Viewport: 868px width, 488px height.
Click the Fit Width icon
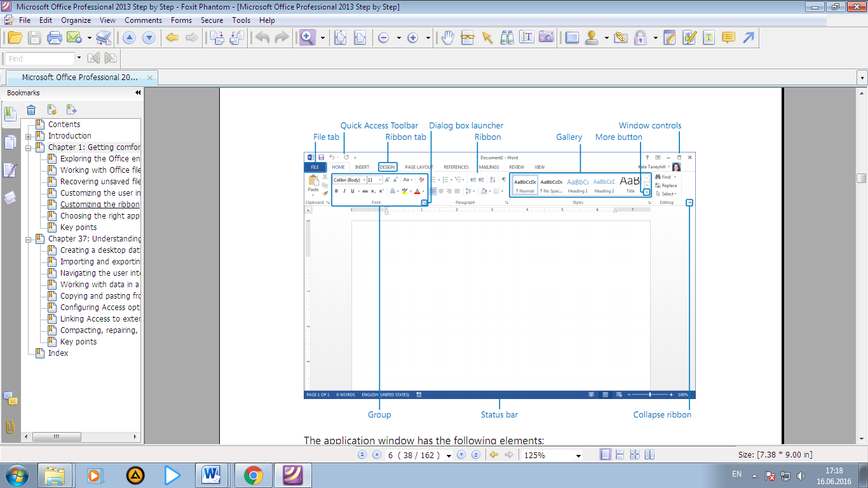click(360, 37)
